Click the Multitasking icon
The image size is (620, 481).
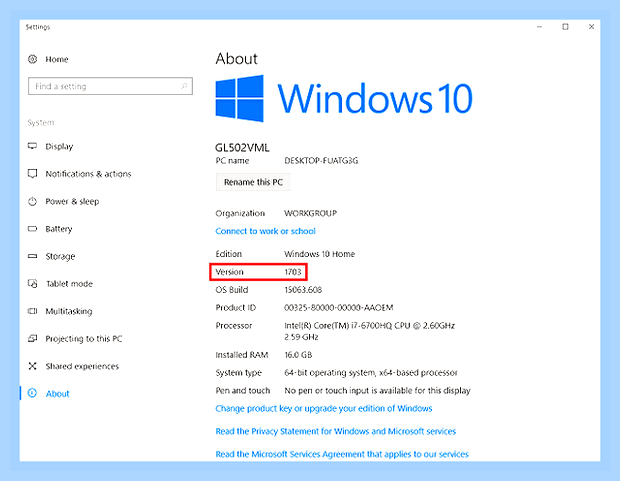[x=32, y=311]
